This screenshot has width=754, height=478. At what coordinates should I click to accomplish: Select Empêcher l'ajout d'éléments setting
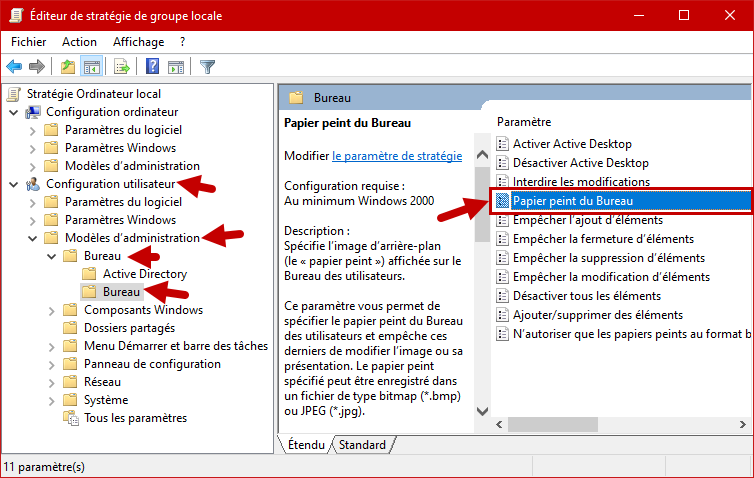(x=588, y=220)
